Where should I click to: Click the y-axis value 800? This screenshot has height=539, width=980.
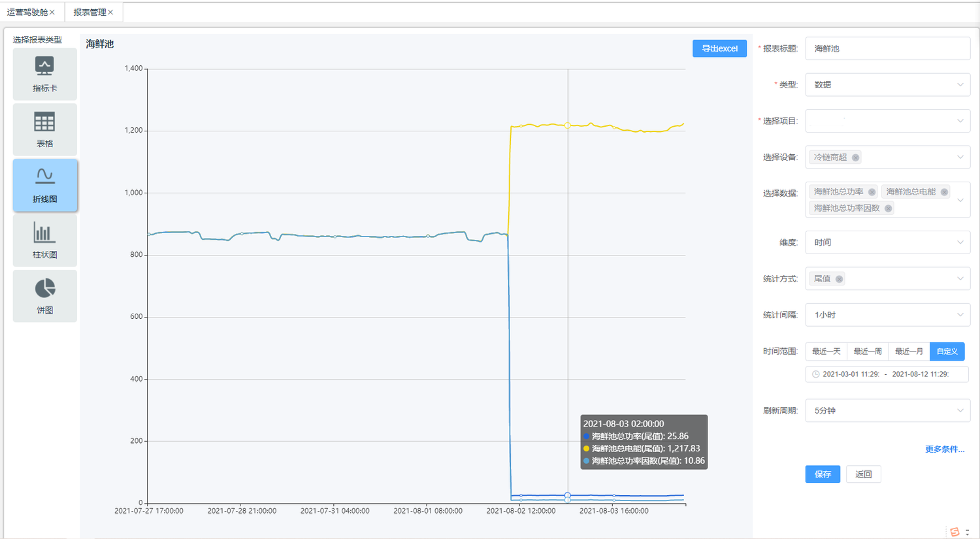point(136,255)
